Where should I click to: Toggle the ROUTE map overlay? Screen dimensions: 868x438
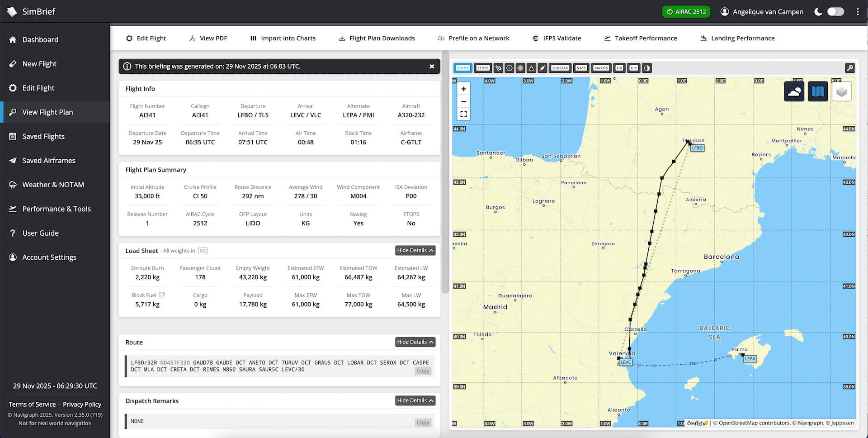click(x=462, y=68)
